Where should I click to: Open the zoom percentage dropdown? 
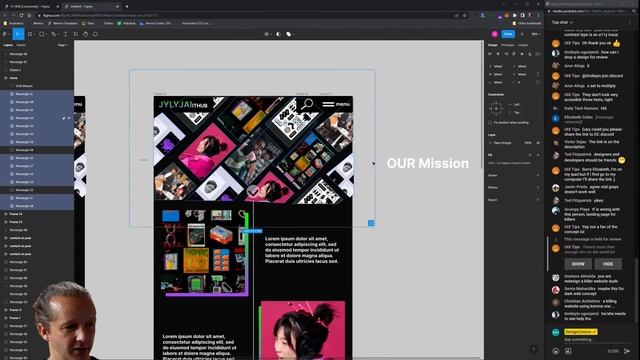click(535, 34)
